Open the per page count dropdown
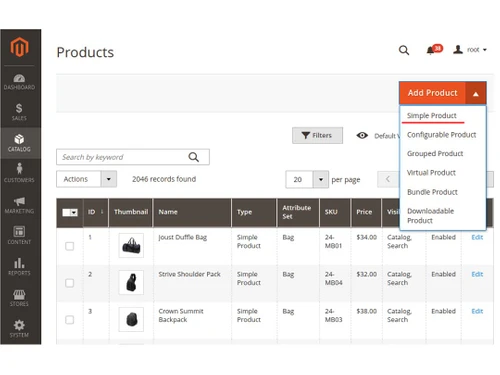Image resolution: width=500 pixels, height=375 pixels. 307,179
